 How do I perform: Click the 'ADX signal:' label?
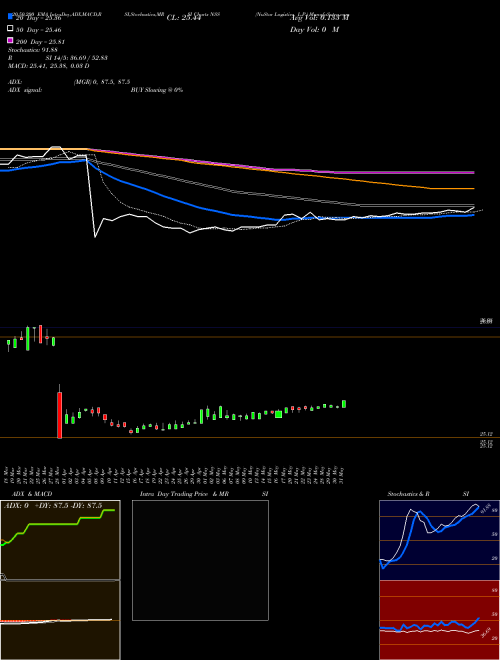25,90
